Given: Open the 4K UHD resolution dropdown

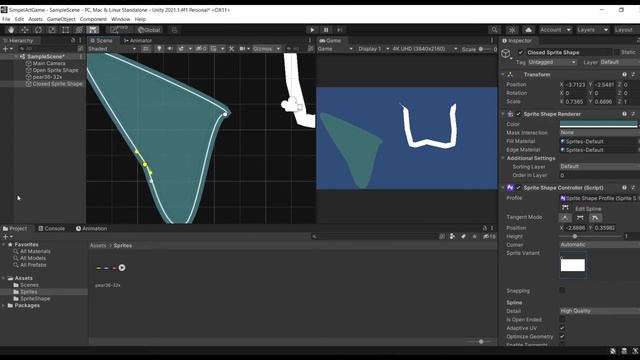Looking at the screenshot, I should [x=424, y=49].
